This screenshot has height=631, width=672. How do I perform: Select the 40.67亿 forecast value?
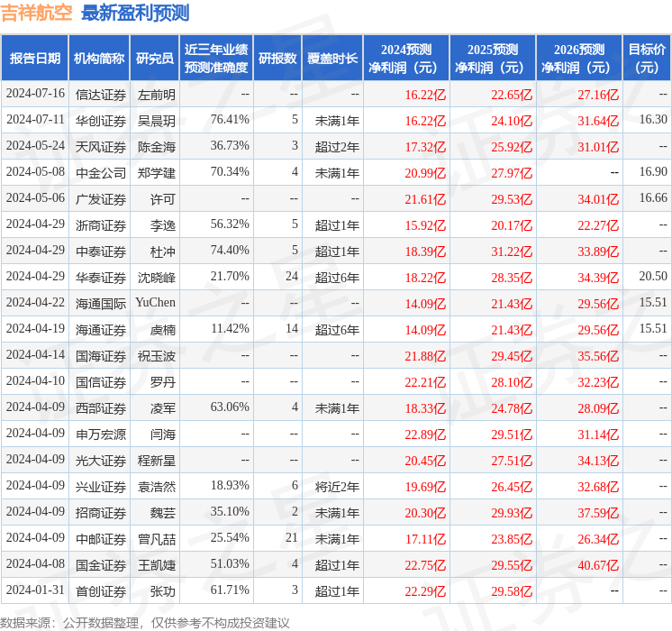tap(598, 566)
